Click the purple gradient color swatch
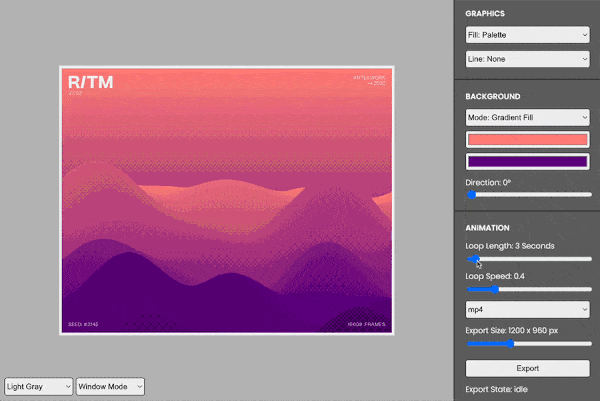The height and width of the screenshot is (401, 600). pyautogui.click(x=527, y=161)
